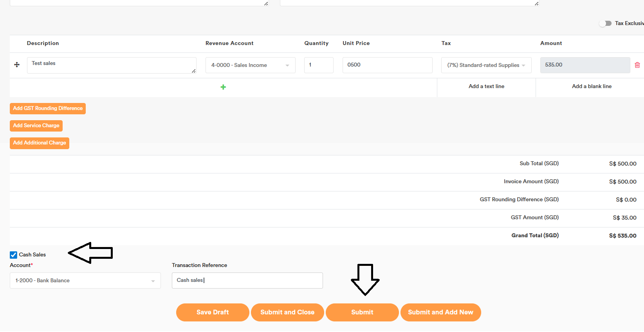Click the Unit Price field

(387, 65)
